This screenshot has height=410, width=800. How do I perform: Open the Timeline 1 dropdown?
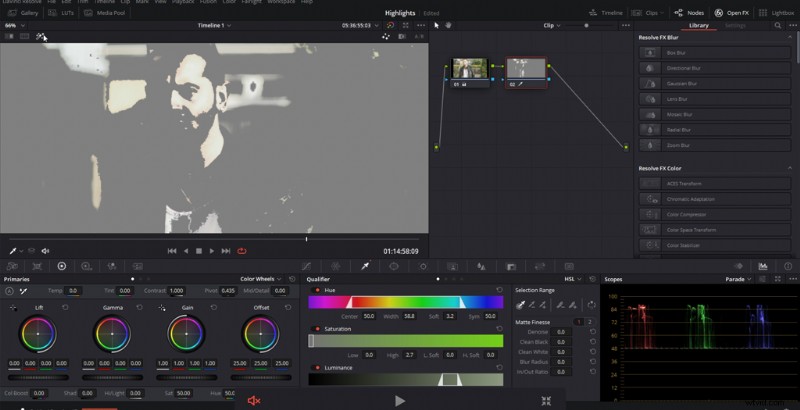214,25
